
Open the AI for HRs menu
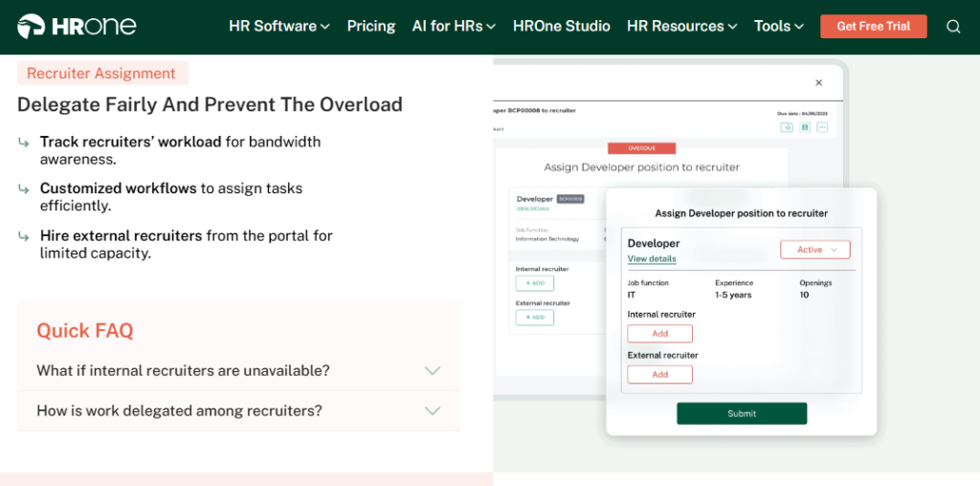point(454,26)
